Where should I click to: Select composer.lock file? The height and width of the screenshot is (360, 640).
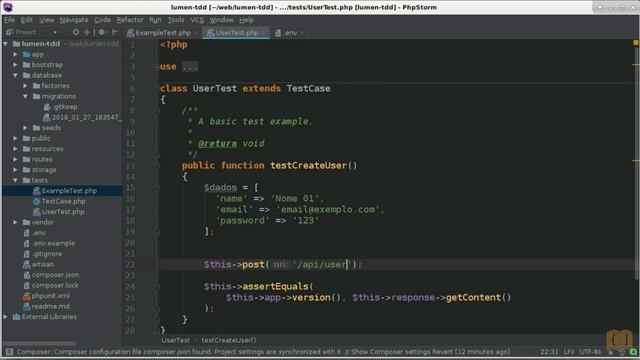[x=51, y=285]
